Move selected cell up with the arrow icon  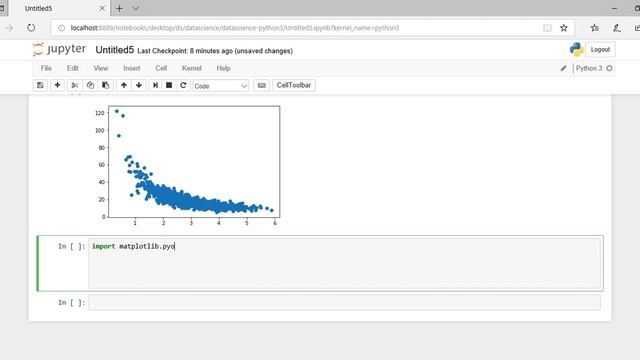(x=124, y=85)
